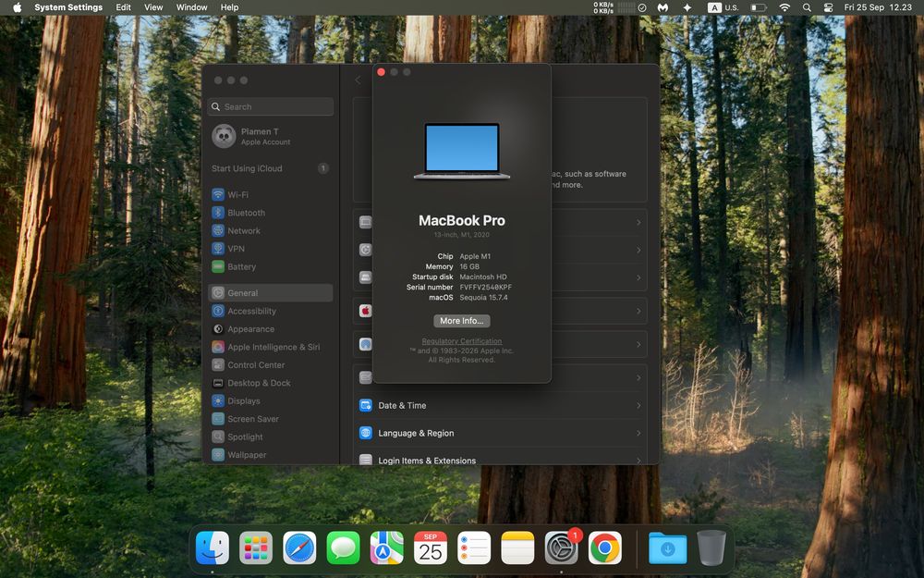Open Control Center from menu bar
This screenshot has width=924, height=578.
(x=828, y=7)
